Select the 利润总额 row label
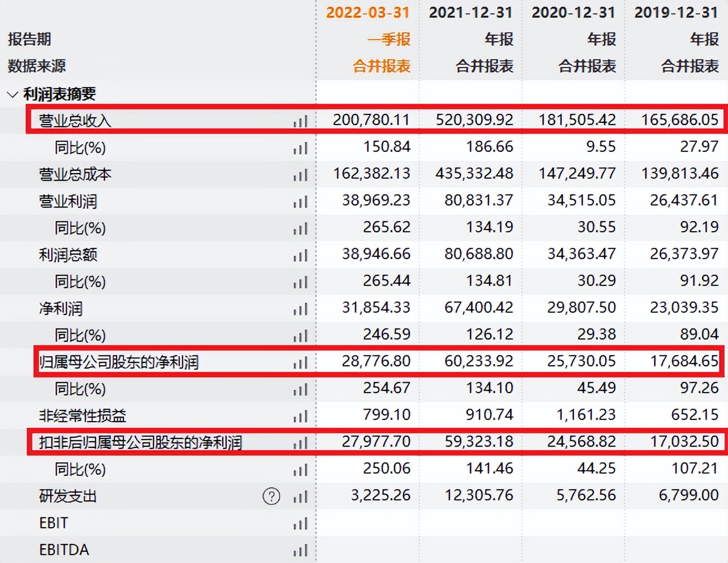The height and width of the screenshot is (563, 728). tap(68, 255)
